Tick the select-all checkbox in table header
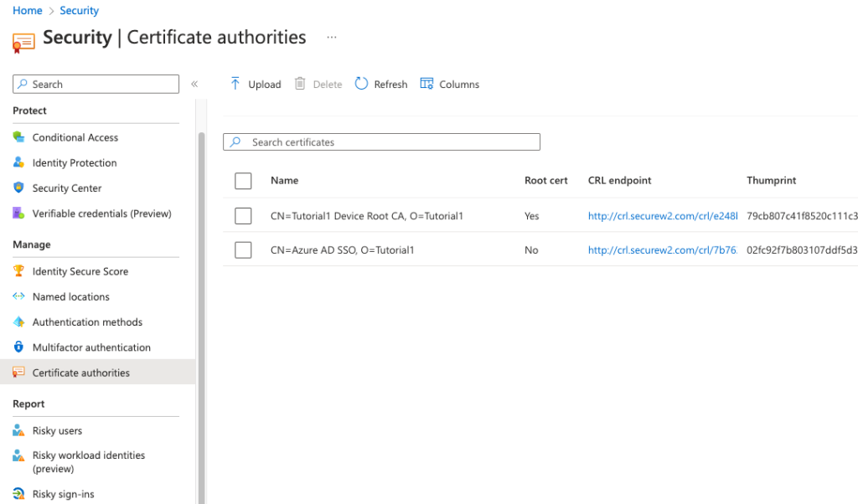 click(243, 181)
